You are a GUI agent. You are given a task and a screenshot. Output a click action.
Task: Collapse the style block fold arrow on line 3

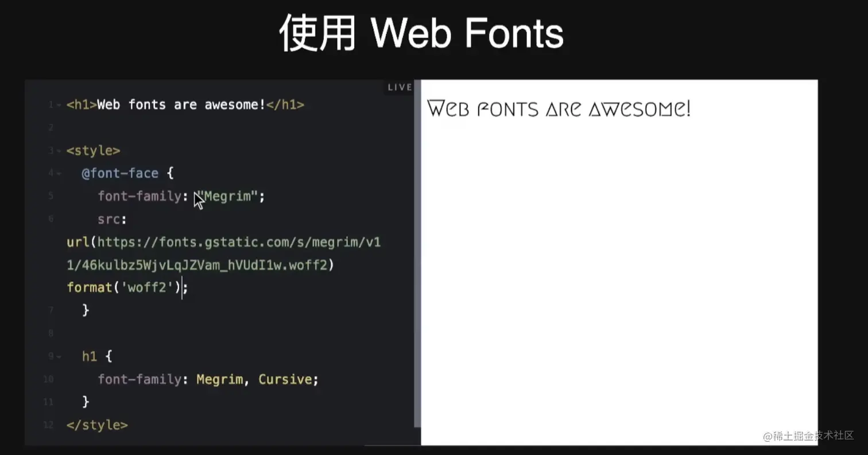[x=59, y=151]
